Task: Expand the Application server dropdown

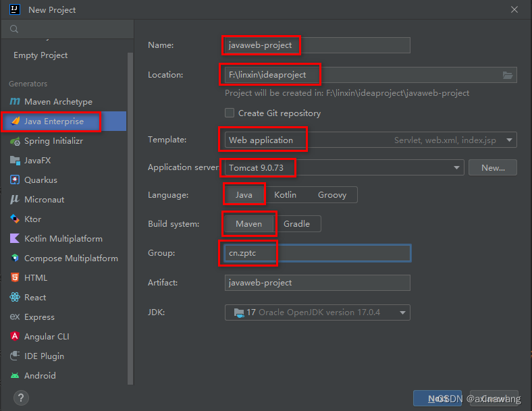Action: [x=458, y=167]
